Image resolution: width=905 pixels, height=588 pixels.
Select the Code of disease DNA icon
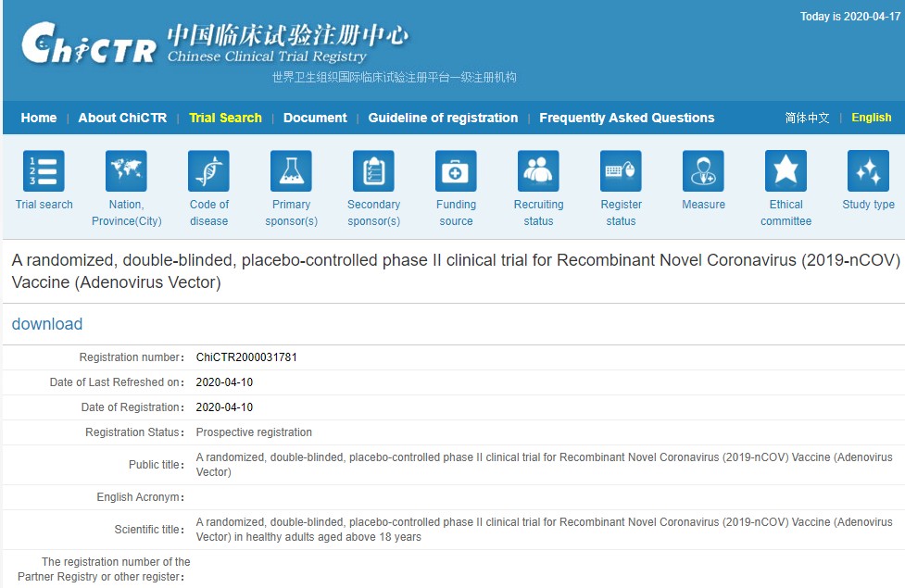point(208,171)
